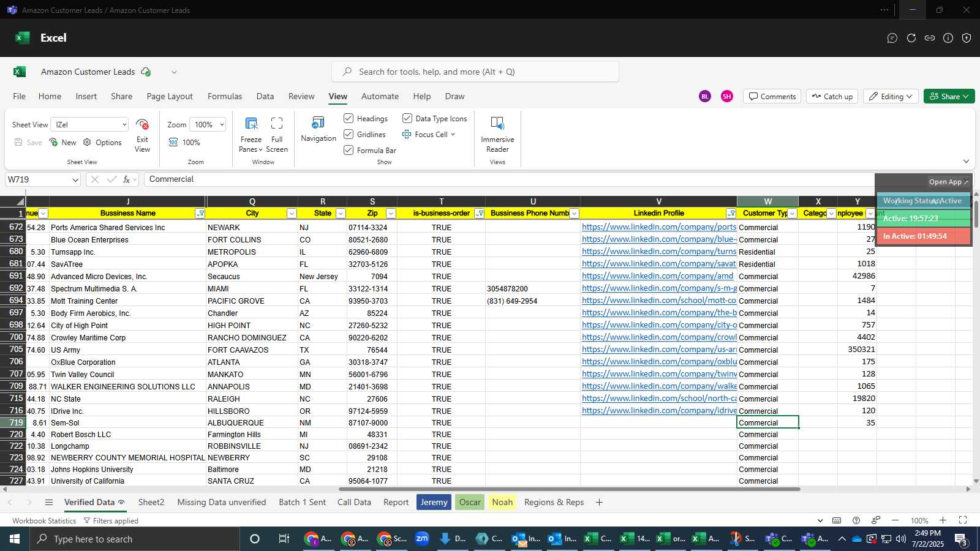The width and height of the screenshot is (980, 551).
Task: Click the horizontal scrollbar thumb
Action: 570,489
